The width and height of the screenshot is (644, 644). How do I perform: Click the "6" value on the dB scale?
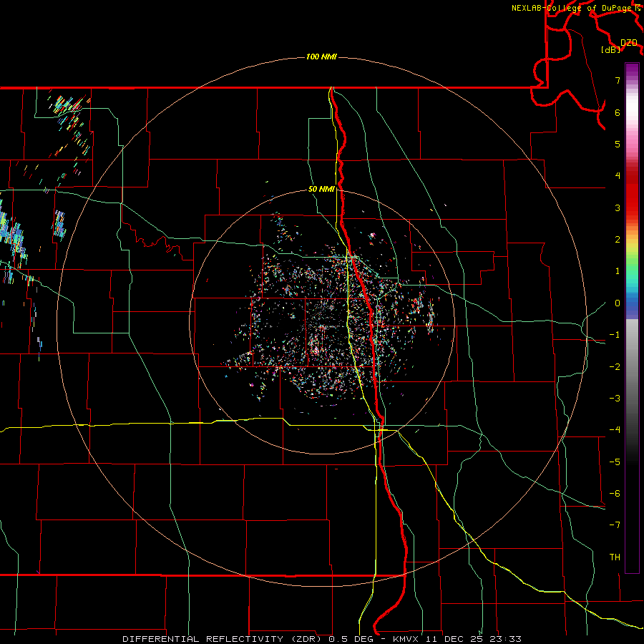pyautogui.click(x=618, y=112)
